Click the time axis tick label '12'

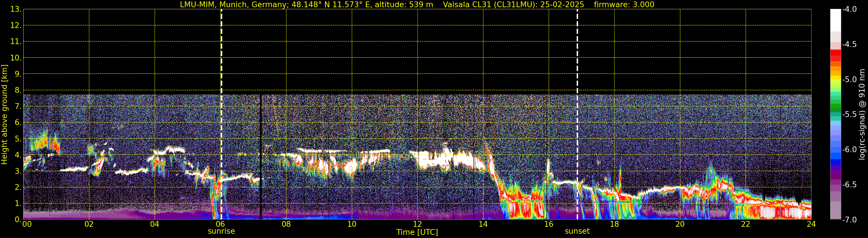point(417,224)
